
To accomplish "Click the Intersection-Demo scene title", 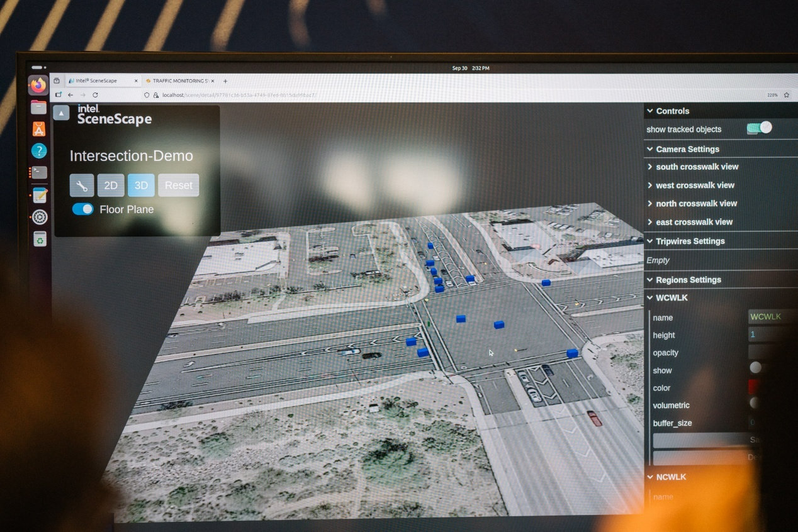I will click(131, 156).
